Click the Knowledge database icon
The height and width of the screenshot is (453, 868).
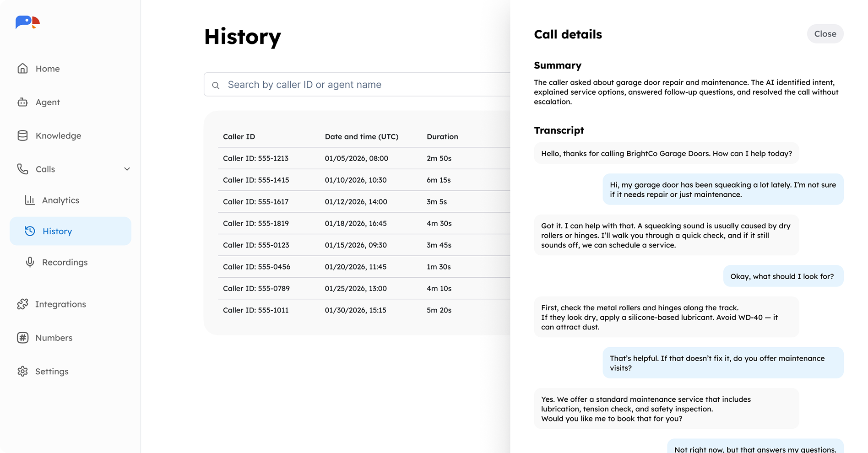click(x=22, y=135)
